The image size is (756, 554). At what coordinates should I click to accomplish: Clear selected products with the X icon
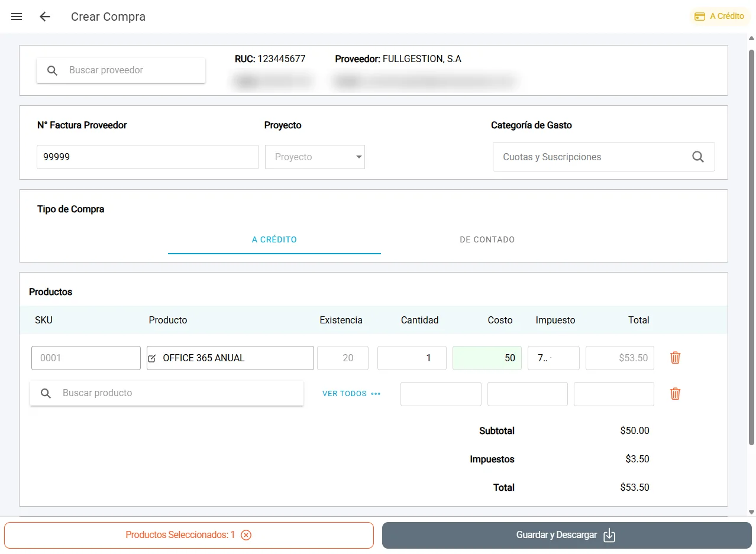click(246, 535)
